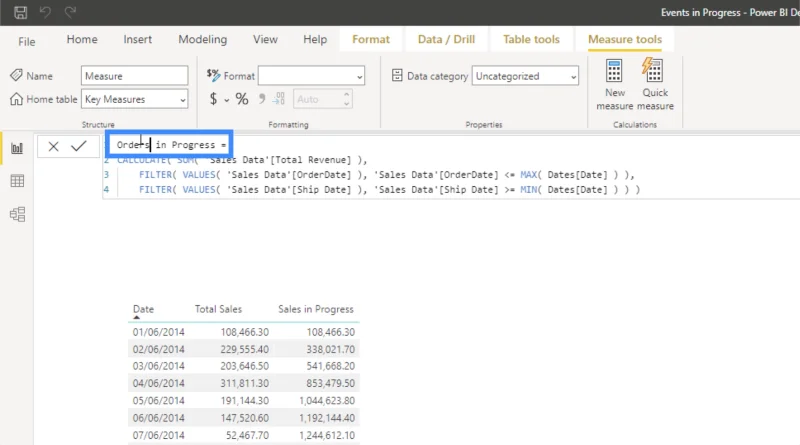800x445 pixels.
Task: Click the Format label icon
Action: click(x=213, y=75)
